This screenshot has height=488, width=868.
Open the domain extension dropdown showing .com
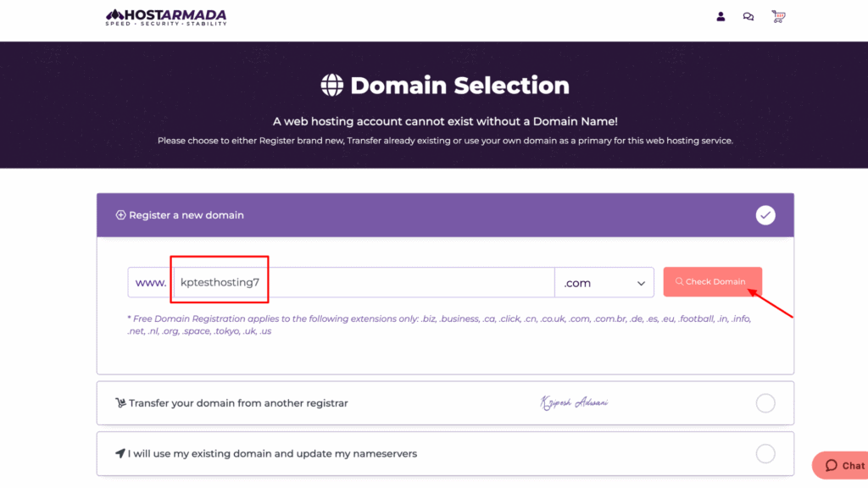pyautogui.click(x=604, y=282)
